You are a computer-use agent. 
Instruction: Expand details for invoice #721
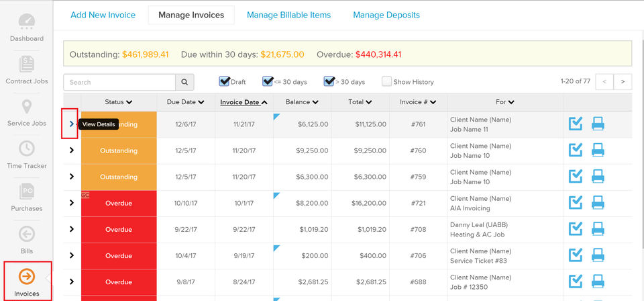(72, 203)
